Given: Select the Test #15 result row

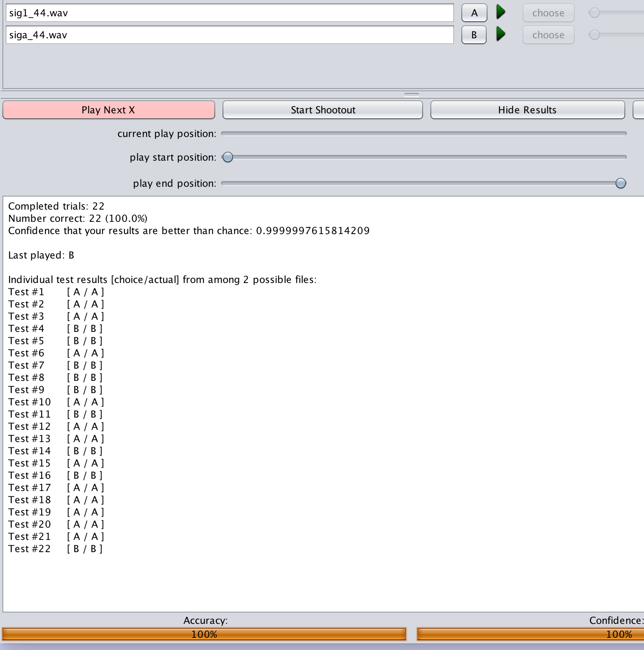Looking at the screenshot, I should click(56, 463).
